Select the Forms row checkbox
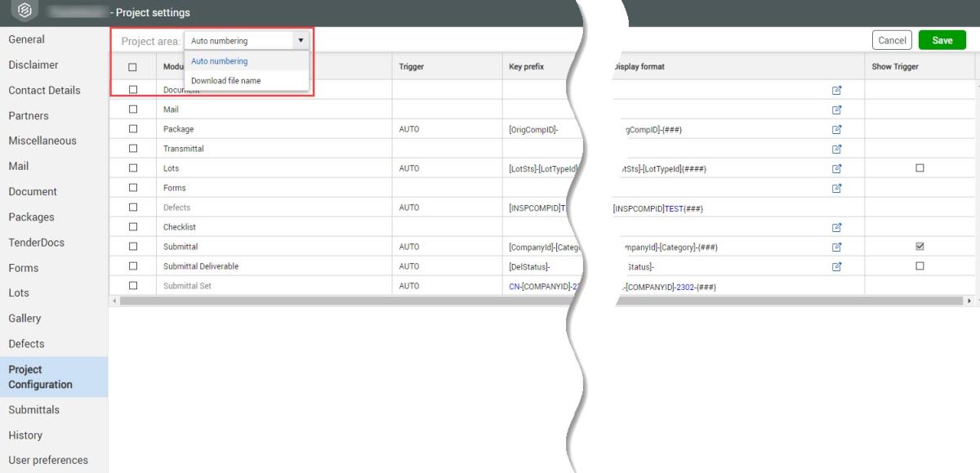Image resolution: width=980 pixels, height=473 pixels. (x=132, y=188)
